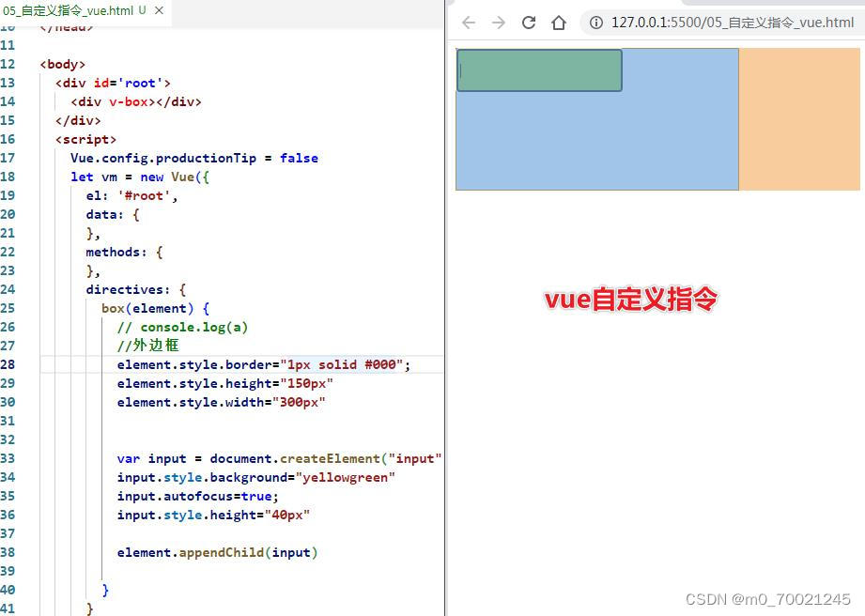The image size is (865, 616).
Task: Close the 05_自定义指令_vue.html editor tab
Action: (159, 10)
